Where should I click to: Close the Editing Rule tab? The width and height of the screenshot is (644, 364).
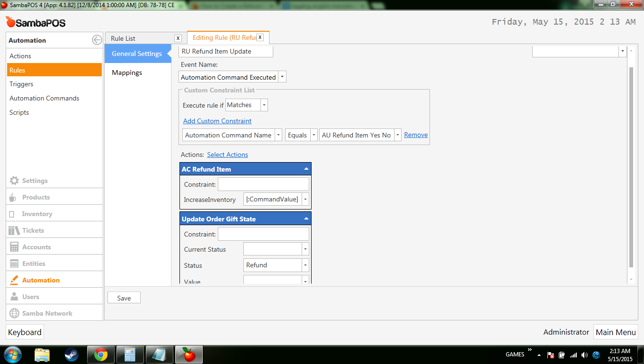(260, 37)
